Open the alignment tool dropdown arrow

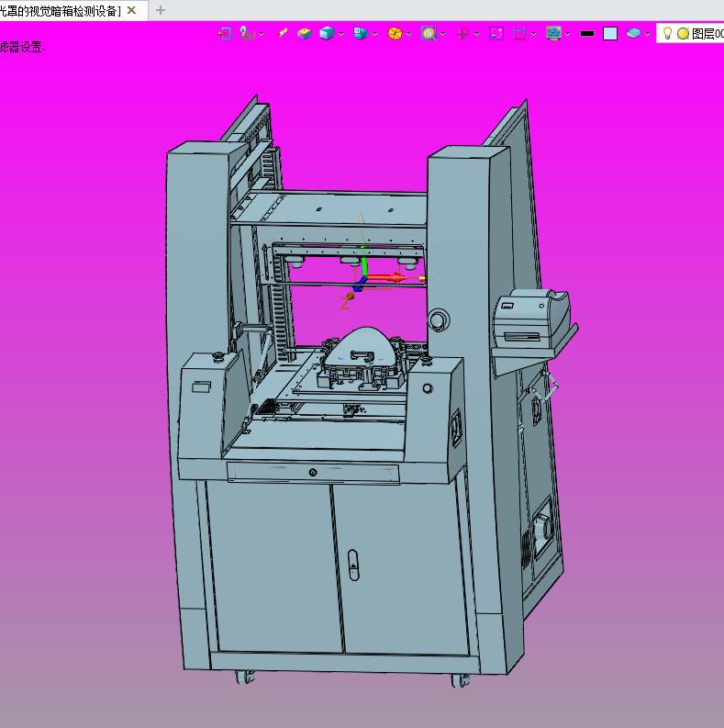tap(261, 34)
